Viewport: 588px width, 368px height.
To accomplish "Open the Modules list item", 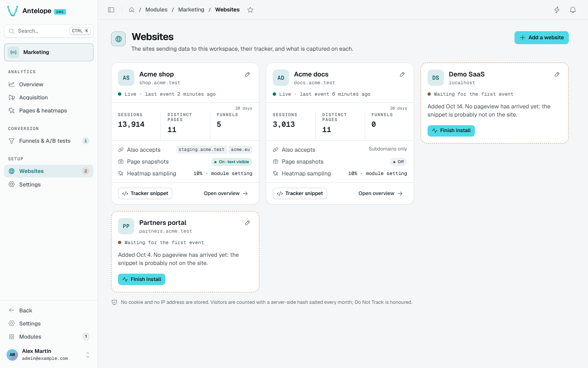I will point(49,337).
